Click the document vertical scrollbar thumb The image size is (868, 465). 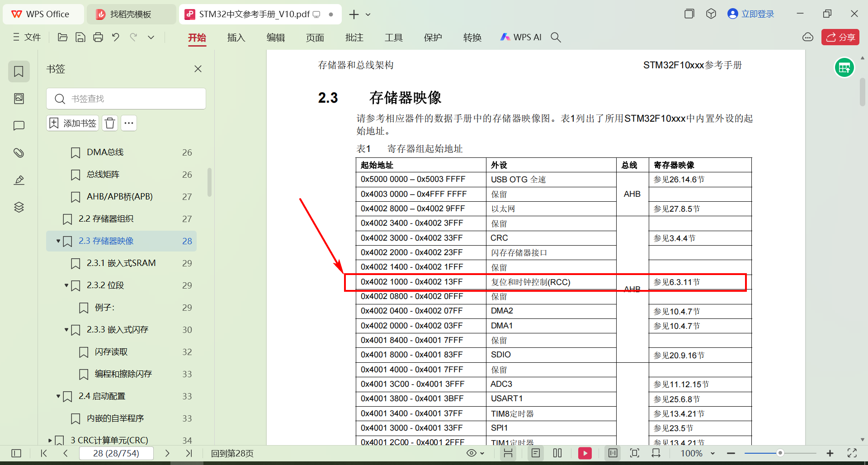pos(862,92)
